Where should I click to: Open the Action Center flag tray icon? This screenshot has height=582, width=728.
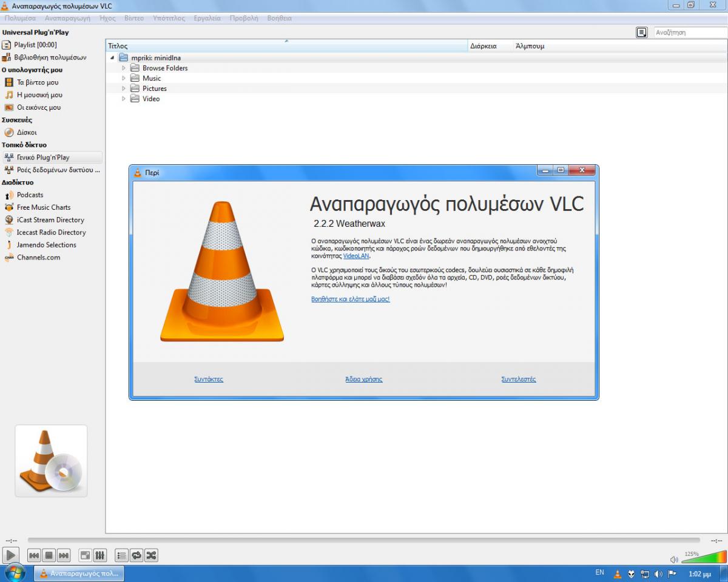[672, 574]
